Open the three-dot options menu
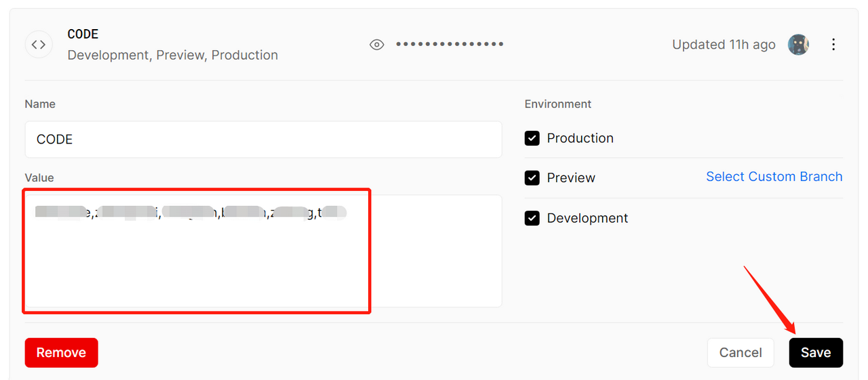 coord(833,45)
